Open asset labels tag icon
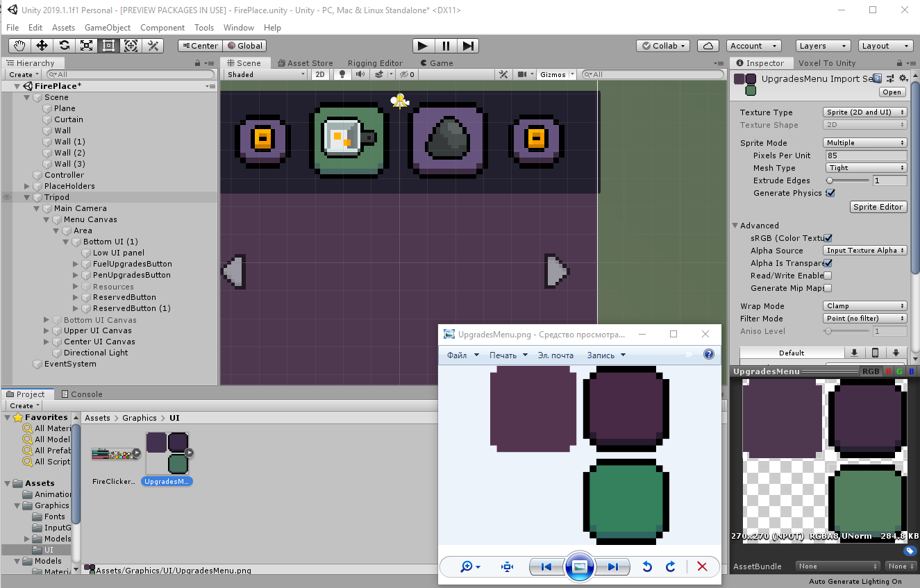The height and width of the screenshot is (588, 920). click(910, 551)
